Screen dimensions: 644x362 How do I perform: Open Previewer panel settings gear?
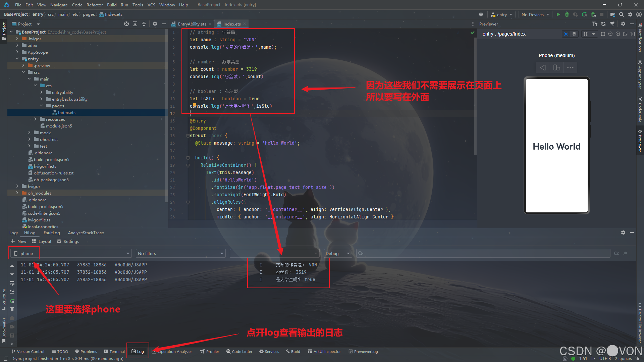(x=623, y=24)
